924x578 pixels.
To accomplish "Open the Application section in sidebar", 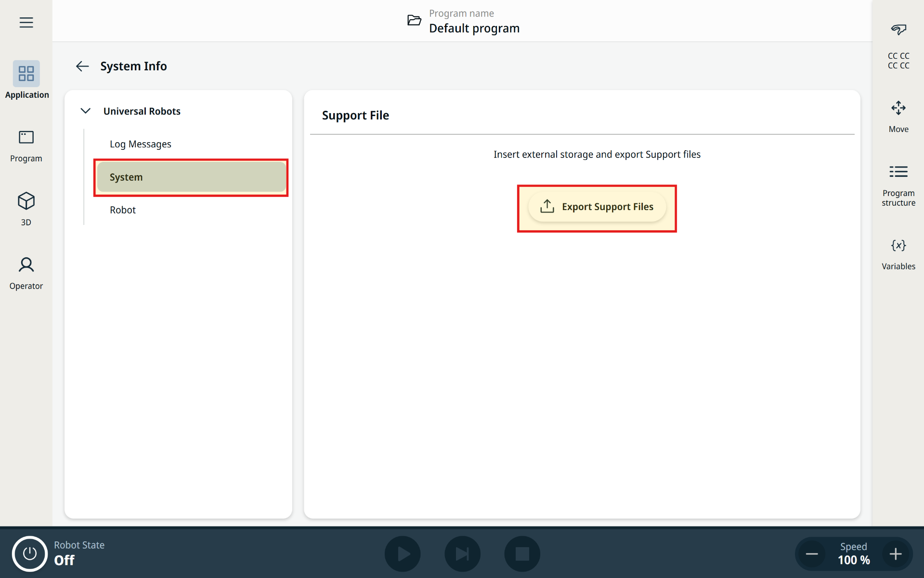I will 26,80.
